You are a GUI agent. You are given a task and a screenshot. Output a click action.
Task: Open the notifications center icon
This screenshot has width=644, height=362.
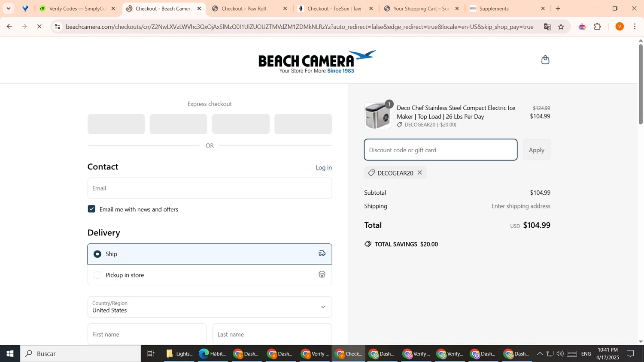[x=630, y=354]
